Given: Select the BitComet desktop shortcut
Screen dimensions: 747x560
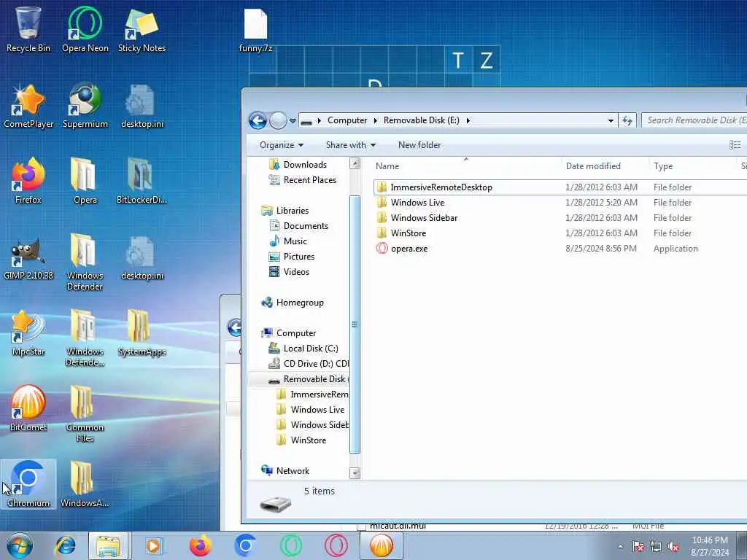Looking at the screenshot, I should [28, 408].
